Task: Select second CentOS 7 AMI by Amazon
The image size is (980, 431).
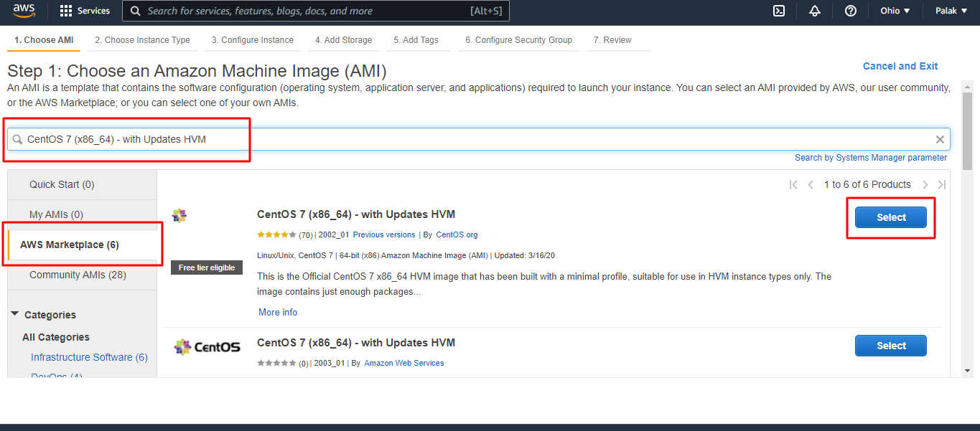Action: [x=891, y=346]
